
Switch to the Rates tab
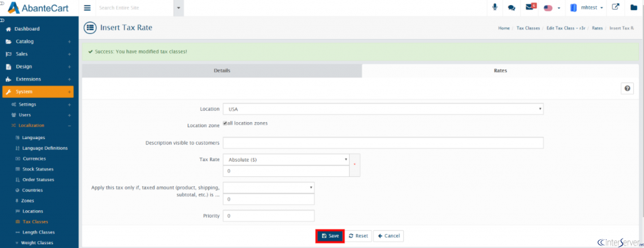tap(500, 70)
